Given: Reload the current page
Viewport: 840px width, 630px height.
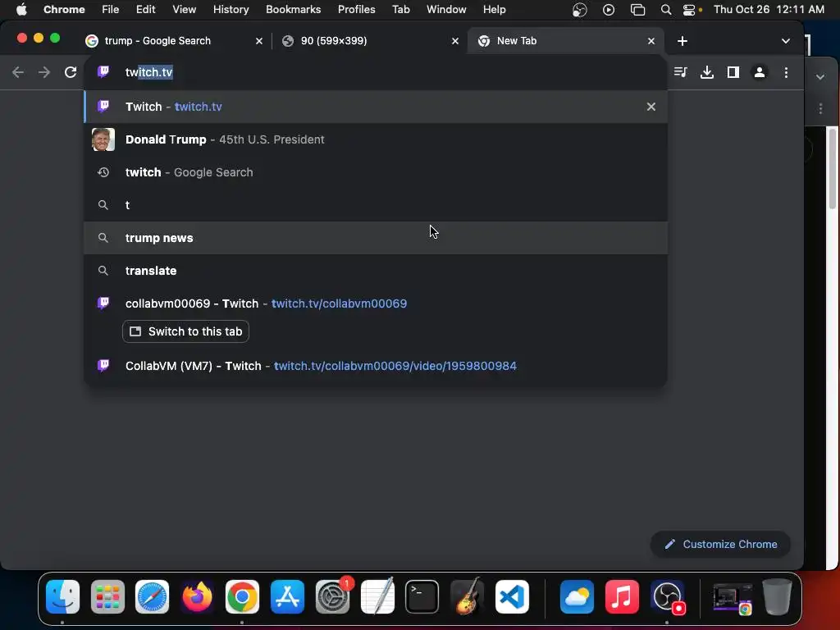Looking at the screenshot, I should coord(71,72).
